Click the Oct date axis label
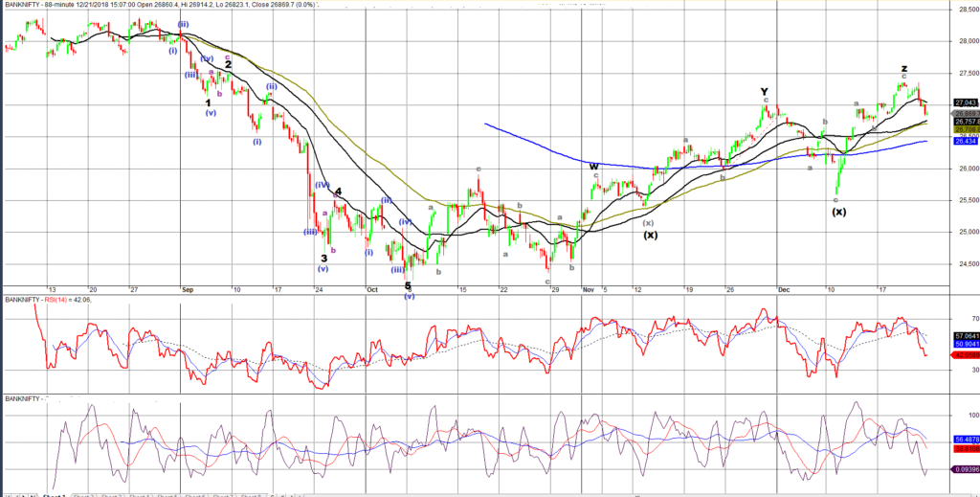Image resolution: width=980 pixels, height=497 pixels. click(x=372, y=290)
